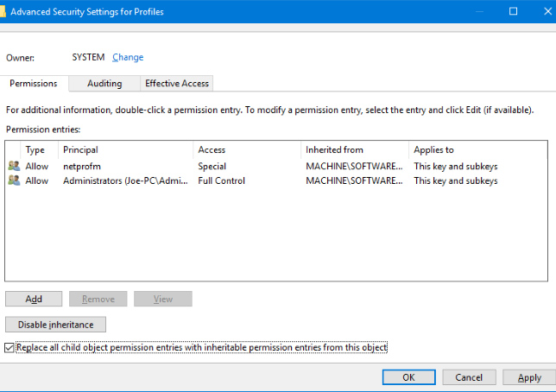556x392 pixels.
Task: Sort by Principal column header
Action: click(x=125, y=149)
